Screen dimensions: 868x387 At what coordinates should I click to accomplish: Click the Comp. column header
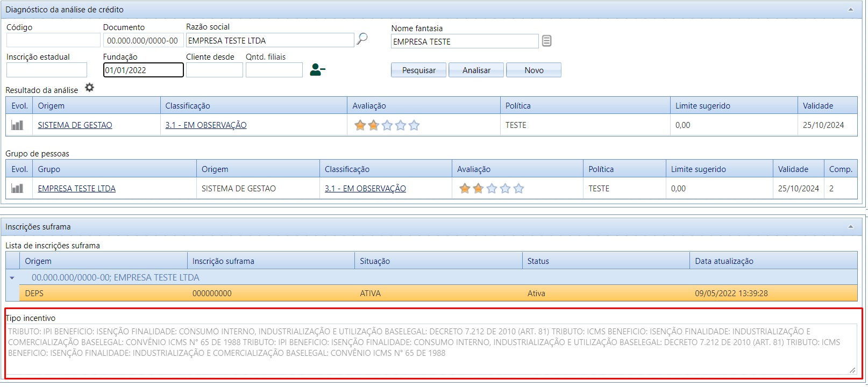(x=841, y=169)
